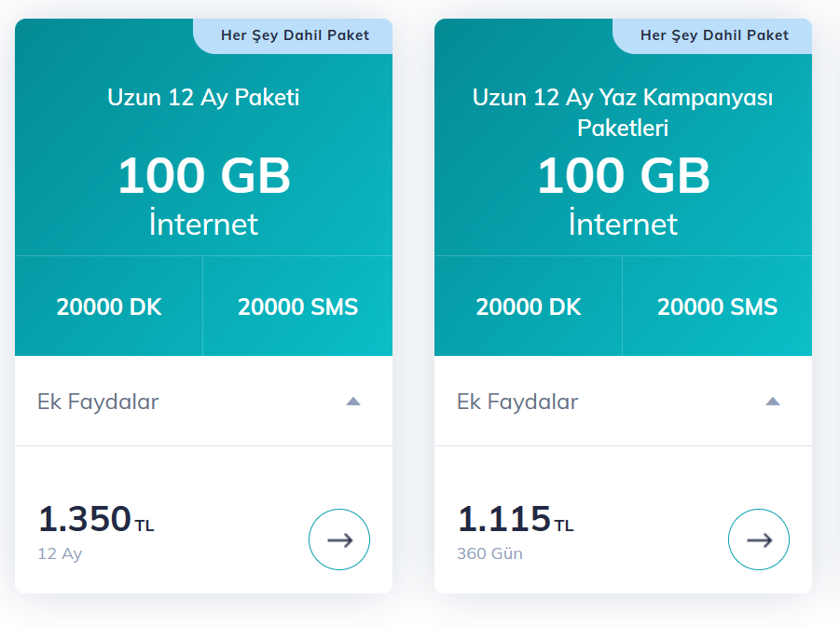Image resolution: width=840 pixels, height=628 pixels.
Task: Collapse Ek Faydalar on the Uzun 12 Ay Paketi card
Action: coord(353,402)
